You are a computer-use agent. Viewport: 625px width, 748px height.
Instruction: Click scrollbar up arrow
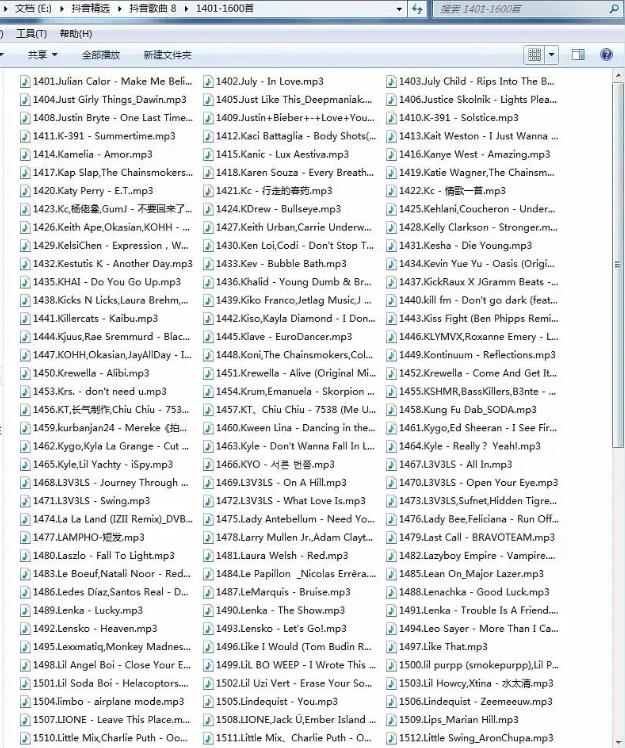618,76
